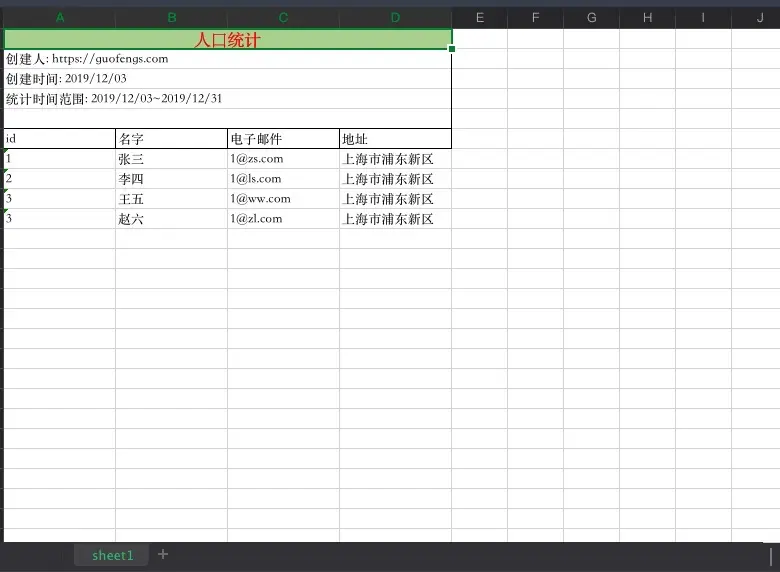Select column B header
The image size is (780, 572).
pyautogui.click(x=172, y=18)
